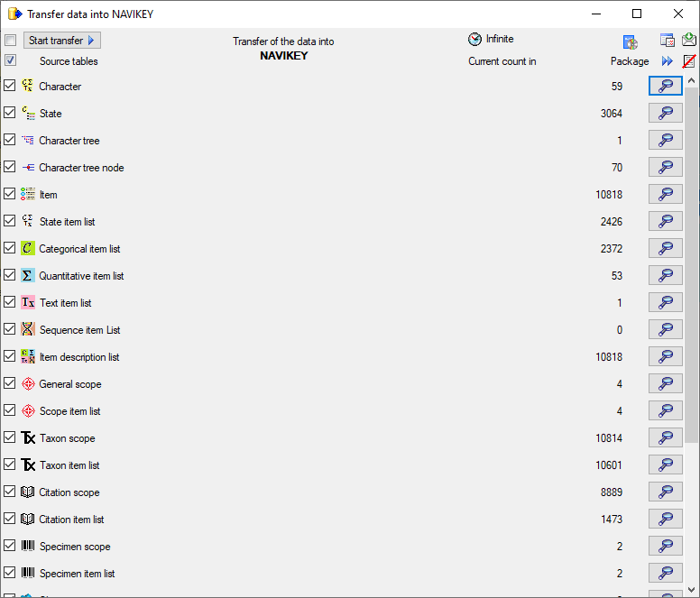The height and width of the screenshot is (598, 700).
Task: Uncheck the State table checkbox
Action: coord(9,113)
